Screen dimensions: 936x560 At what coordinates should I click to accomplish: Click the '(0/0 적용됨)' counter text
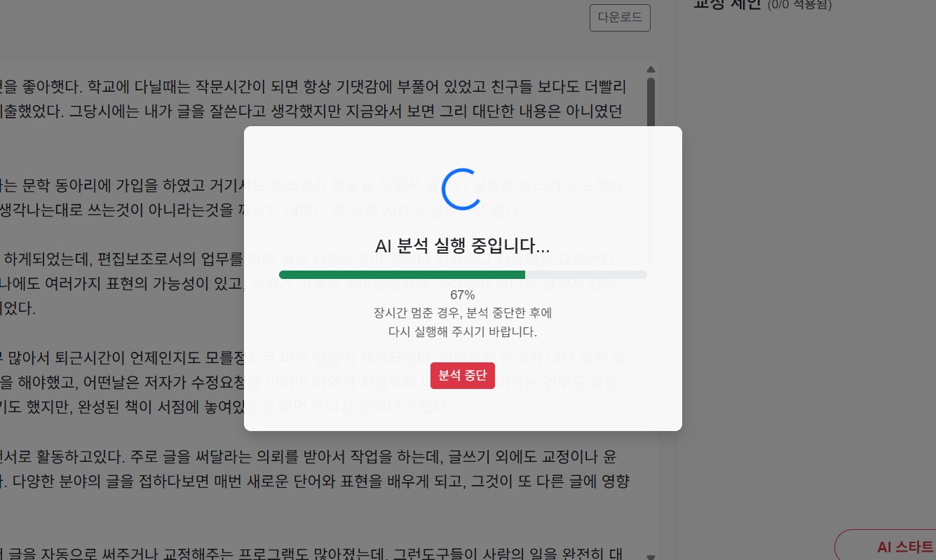tap(799, 5)
